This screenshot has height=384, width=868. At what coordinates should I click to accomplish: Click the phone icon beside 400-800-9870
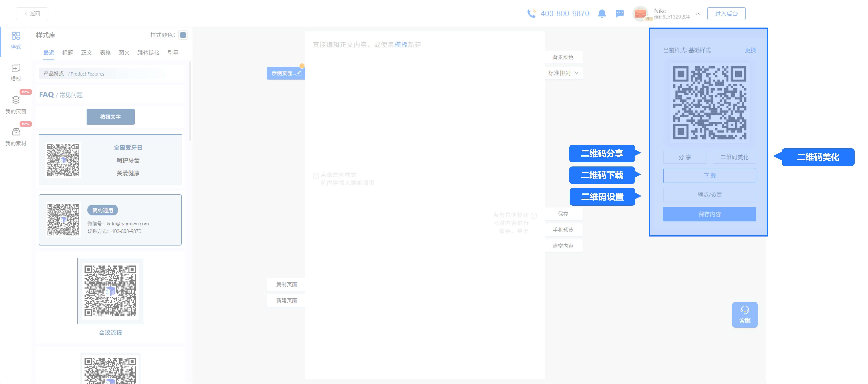[531, 13]
